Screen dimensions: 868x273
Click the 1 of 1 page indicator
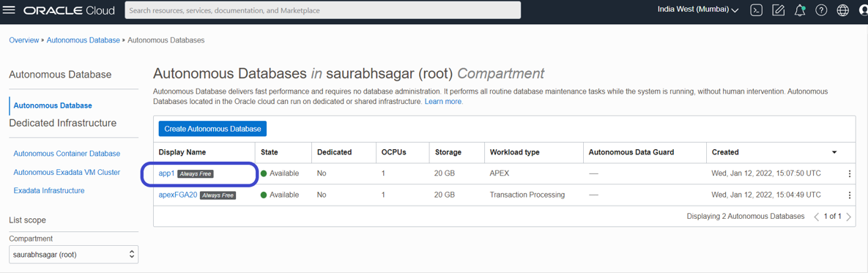tap(833, 217)
